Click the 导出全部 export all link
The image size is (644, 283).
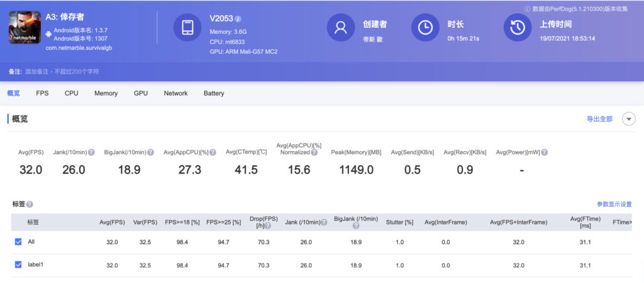point(599,119)
